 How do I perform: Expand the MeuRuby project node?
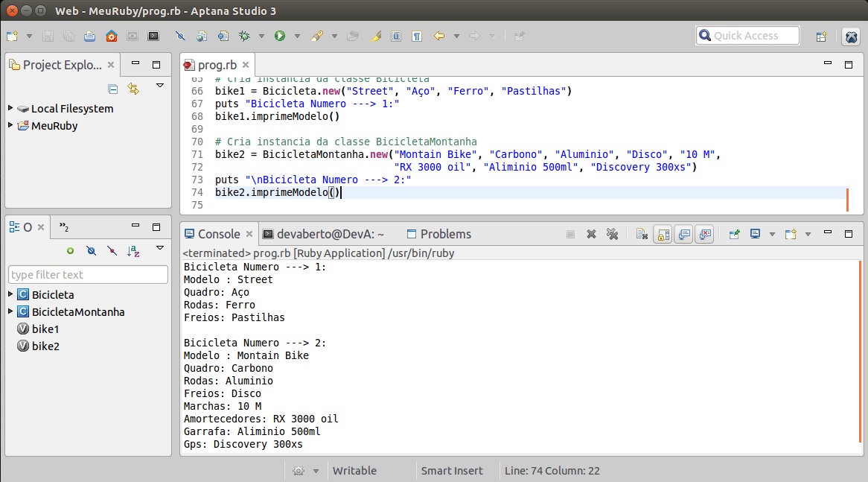tap(10, 125)
